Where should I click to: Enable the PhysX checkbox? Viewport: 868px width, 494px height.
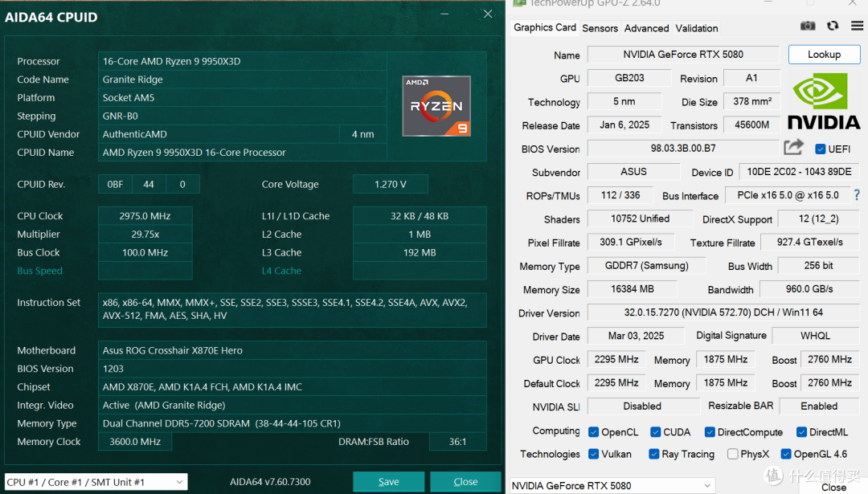pos(732,454)
